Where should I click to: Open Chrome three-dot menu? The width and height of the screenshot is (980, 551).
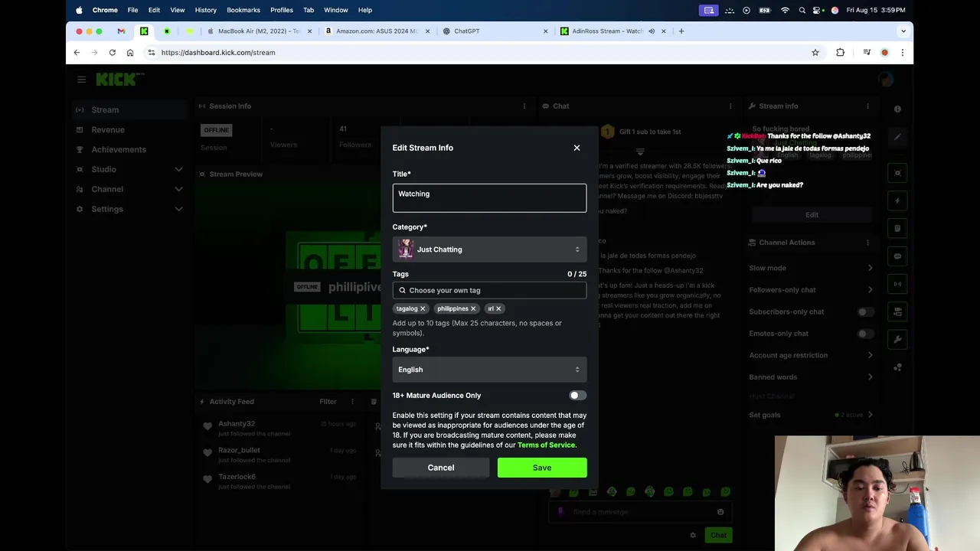point(903,53)
